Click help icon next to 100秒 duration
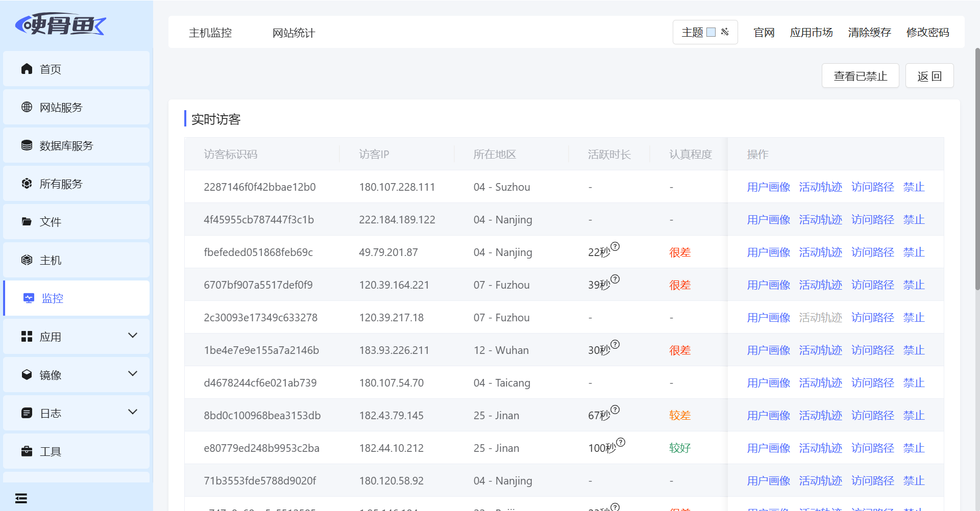Image resolution: width=980 pixels, height=511 pixels. [x=621, y=442]
